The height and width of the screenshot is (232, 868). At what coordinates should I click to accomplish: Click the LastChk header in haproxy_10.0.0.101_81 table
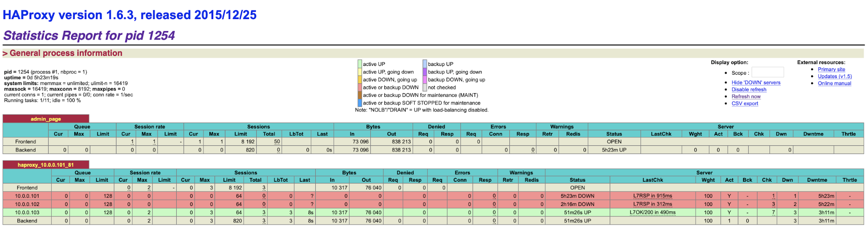point(652,180)
